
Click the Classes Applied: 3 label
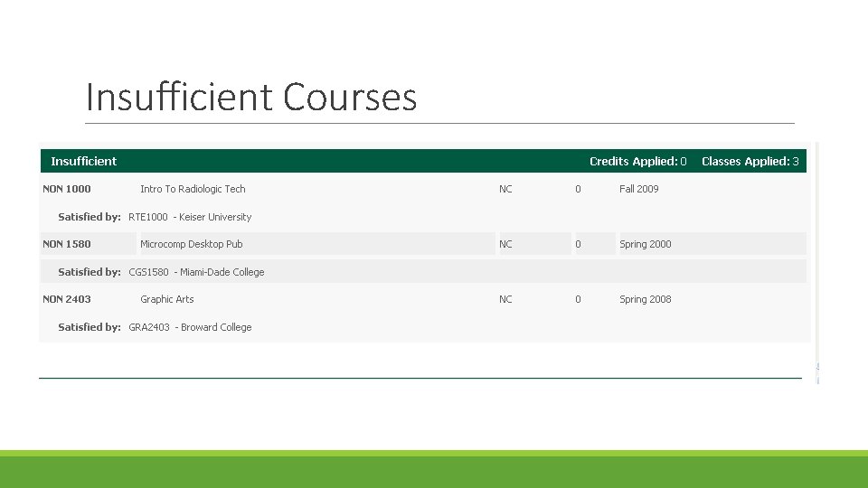(750, 161)
